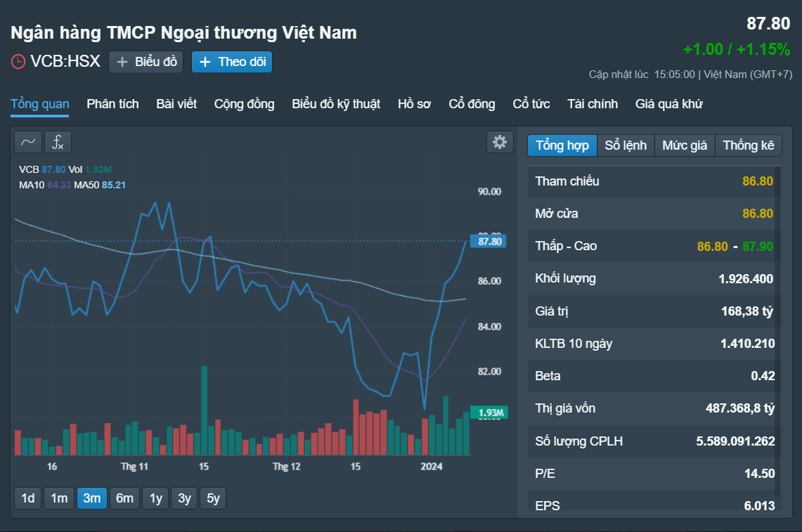
Task: Click the Beta 0.42 value
Action: click(x=763, y=376)
